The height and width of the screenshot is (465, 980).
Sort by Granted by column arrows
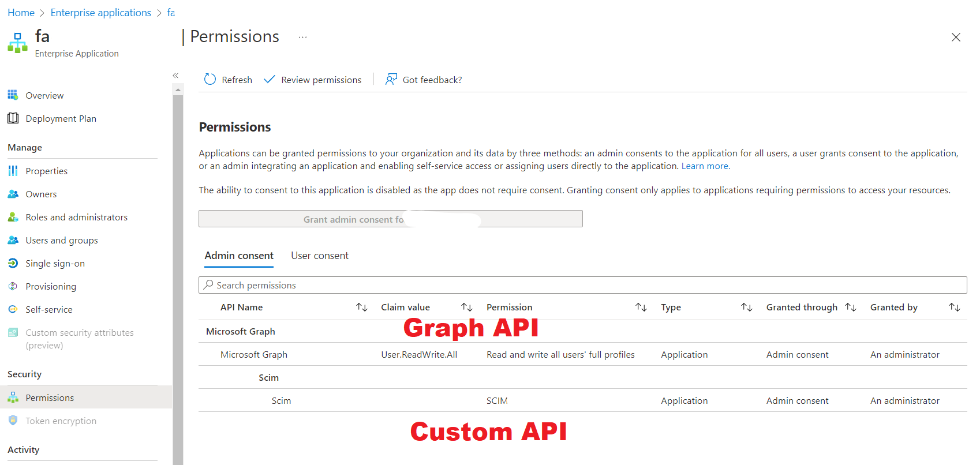point(955,307)
